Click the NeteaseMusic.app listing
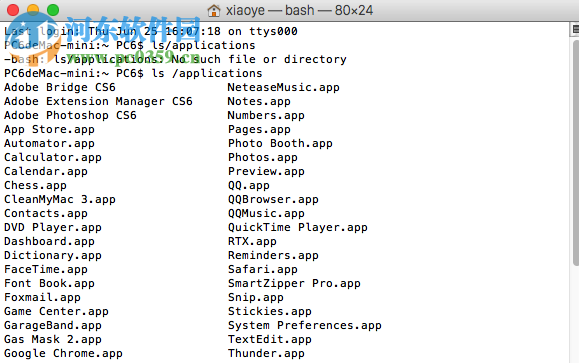Image resolution: width=579 pixels, height=363 pixels. [x=283, y=88]
